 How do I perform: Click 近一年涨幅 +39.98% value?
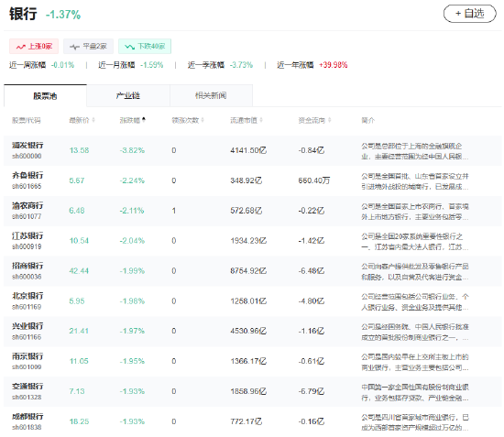pos(334,65)
